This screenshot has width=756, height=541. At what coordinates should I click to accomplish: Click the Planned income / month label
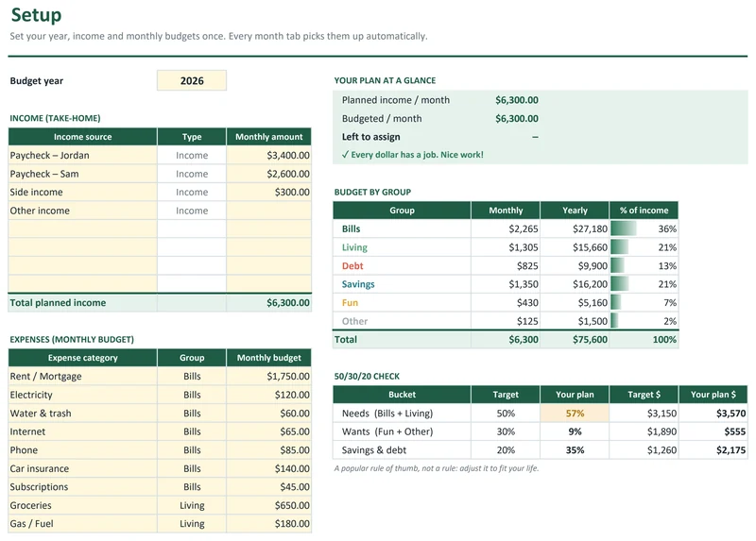395,100
